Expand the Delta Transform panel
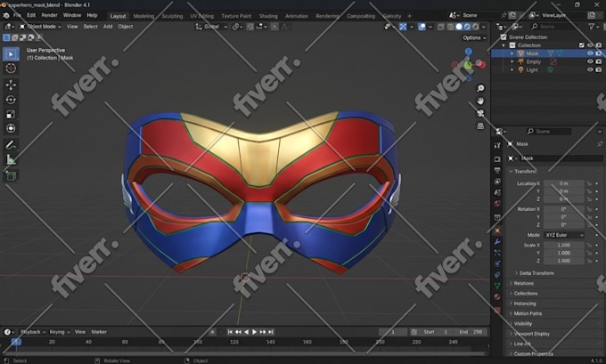606x364 pixels. (534, 273)
